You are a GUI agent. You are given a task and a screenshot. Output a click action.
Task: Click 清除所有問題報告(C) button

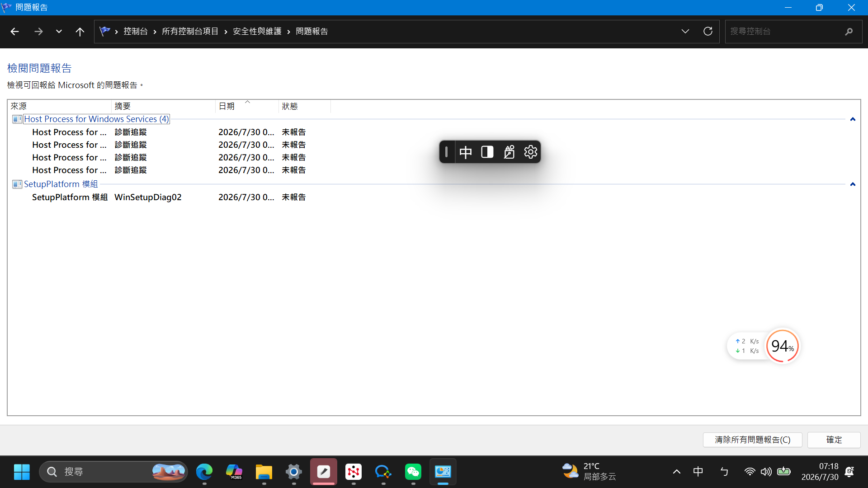click(x=753, y=440)
